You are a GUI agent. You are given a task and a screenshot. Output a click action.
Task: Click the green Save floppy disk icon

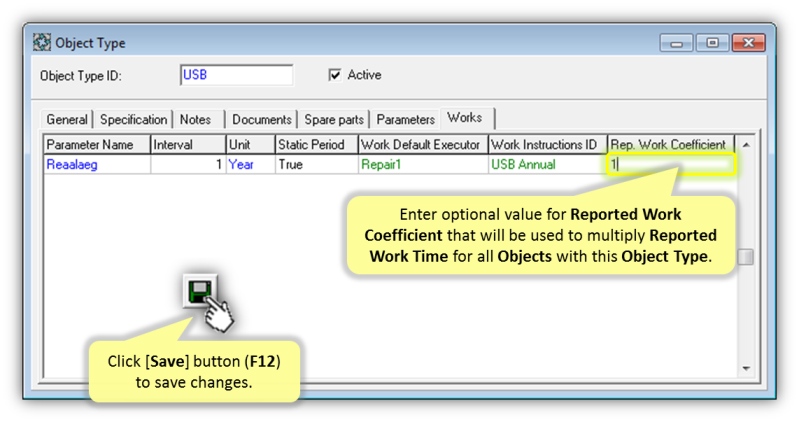click(197, 293)
